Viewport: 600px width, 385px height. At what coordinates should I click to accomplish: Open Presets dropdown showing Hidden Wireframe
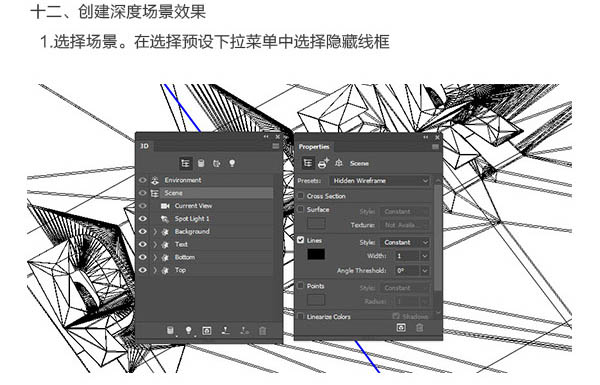pyautogui.click(x=380, y=181)
